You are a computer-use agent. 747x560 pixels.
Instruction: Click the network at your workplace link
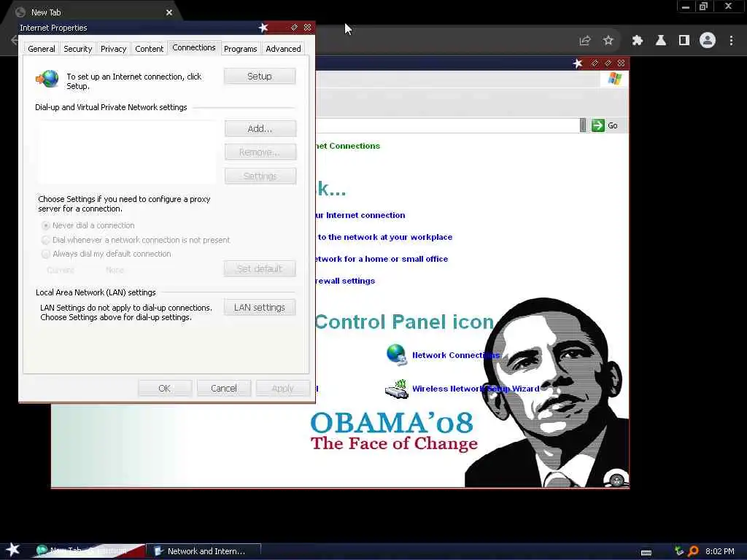point(384,237)
